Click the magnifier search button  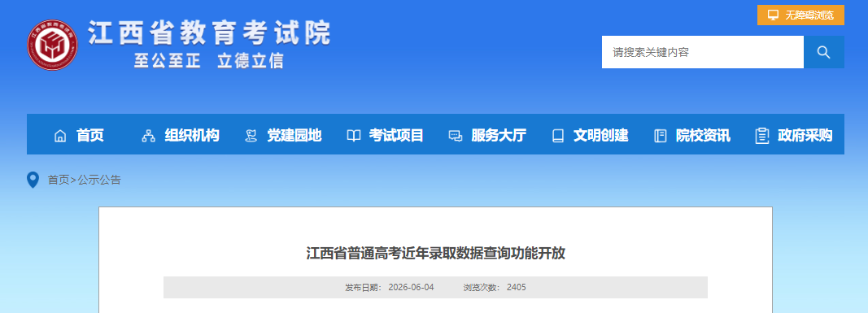824,52
